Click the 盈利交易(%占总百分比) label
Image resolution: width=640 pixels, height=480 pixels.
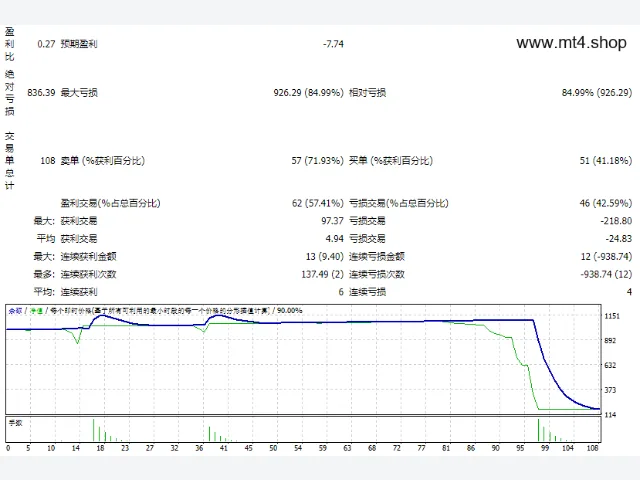click(x=111, y=203)
